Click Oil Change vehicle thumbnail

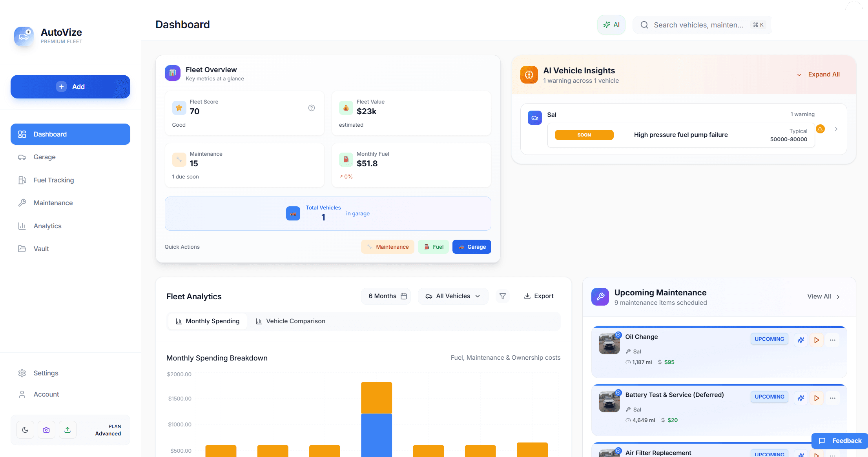point(609,344)
